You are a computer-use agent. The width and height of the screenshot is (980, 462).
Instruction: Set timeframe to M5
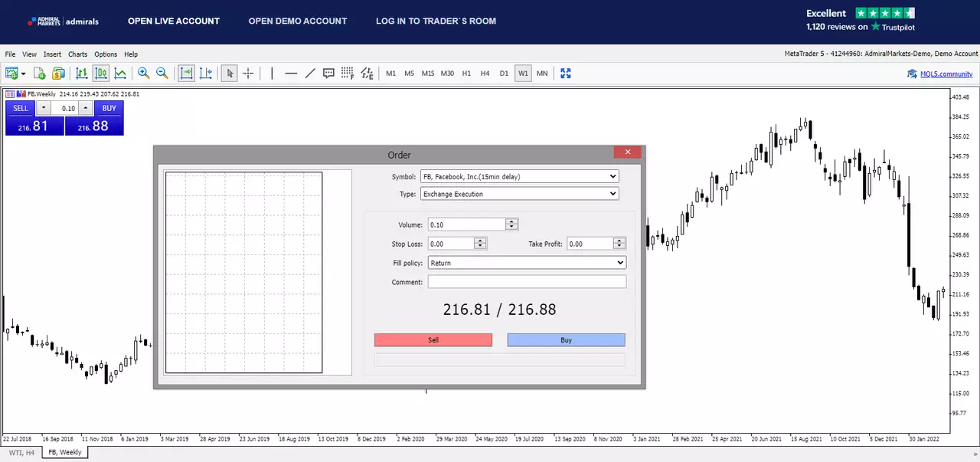pyautogui.click(x=410, y=74)
